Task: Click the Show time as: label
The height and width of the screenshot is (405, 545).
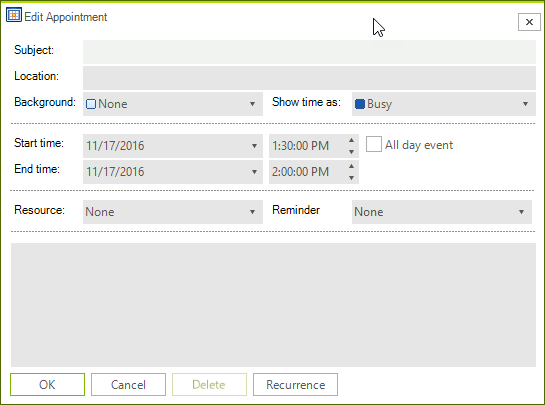Action: tap(306, 102)
